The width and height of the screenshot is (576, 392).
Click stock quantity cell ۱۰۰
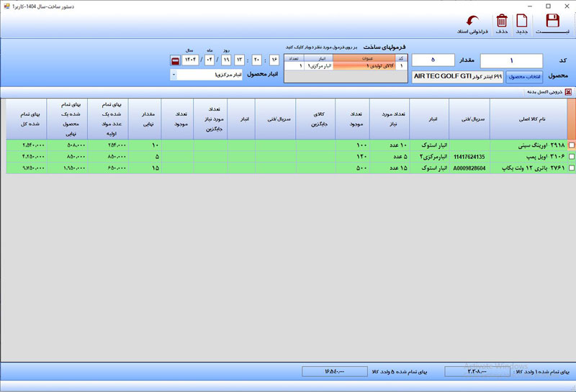352,145
